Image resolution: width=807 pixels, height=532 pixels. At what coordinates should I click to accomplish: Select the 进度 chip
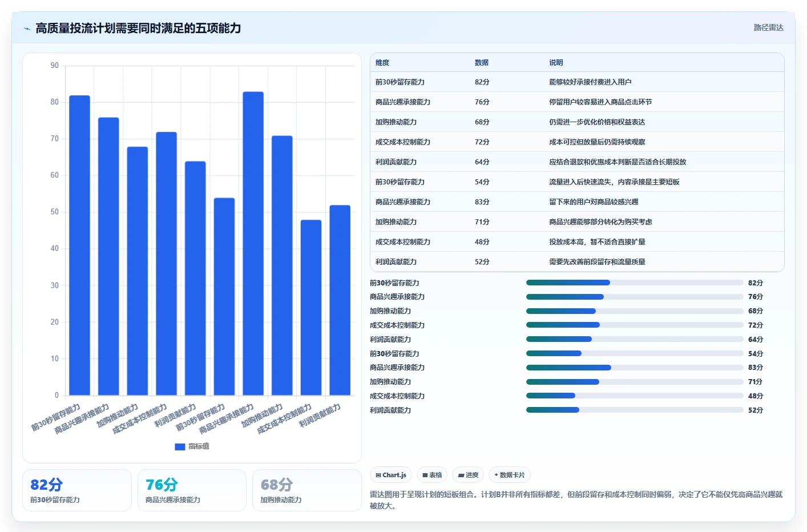(468, 475)
